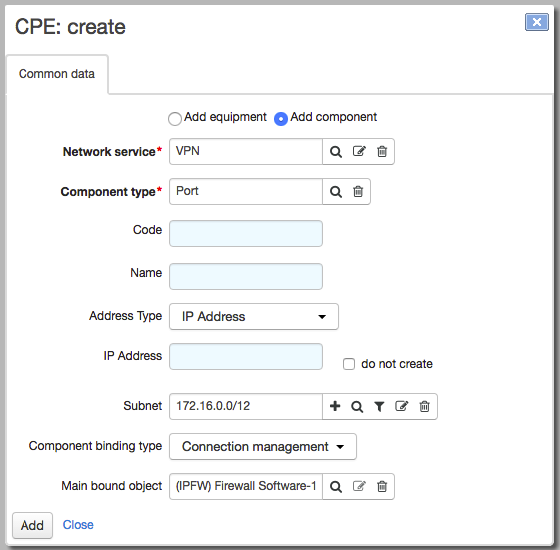This screenshot has height=550, width=560.
Task: Clear the Subnet field with trash icon
Action: (x=424, y=406)
